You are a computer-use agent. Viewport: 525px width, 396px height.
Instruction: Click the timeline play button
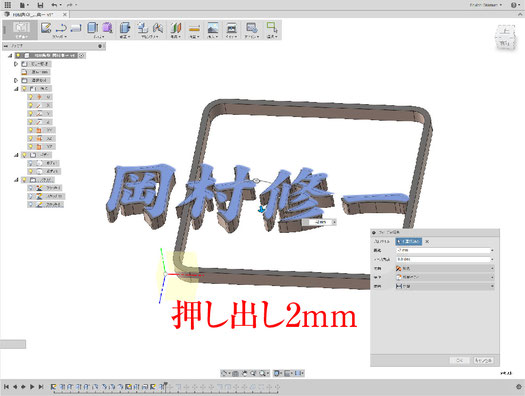32,387
